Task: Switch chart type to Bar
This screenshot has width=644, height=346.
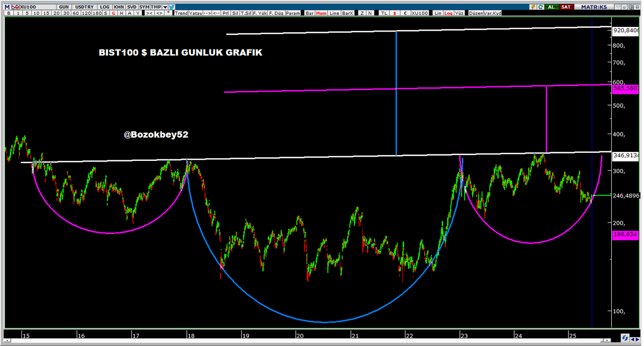Action: [310, 13]
